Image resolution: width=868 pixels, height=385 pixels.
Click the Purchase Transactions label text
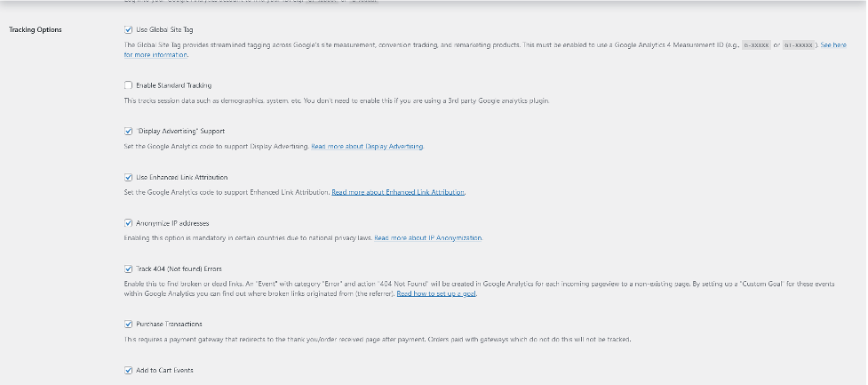169,324
